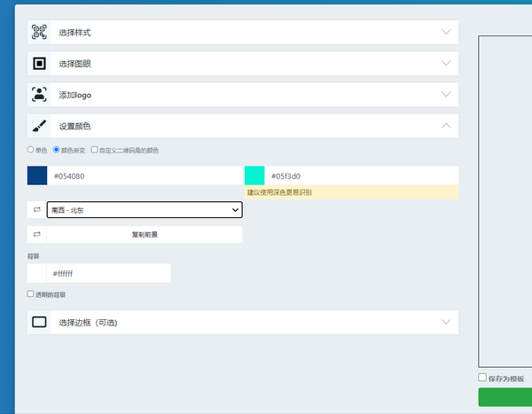Click swap icon beside 复制前景 button
Image resolution: width=532 pixels, height=414 pixels.
[x=37, y=235]
